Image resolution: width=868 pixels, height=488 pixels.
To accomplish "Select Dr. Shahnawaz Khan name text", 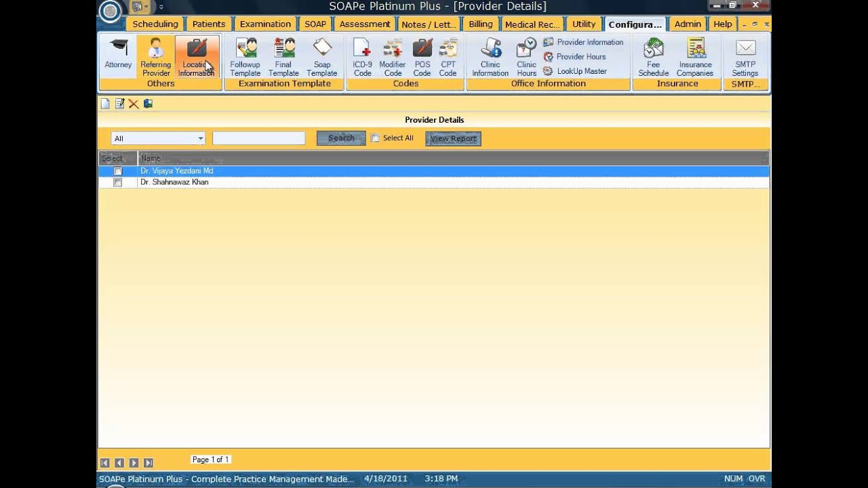I will (x=174, y=182).
